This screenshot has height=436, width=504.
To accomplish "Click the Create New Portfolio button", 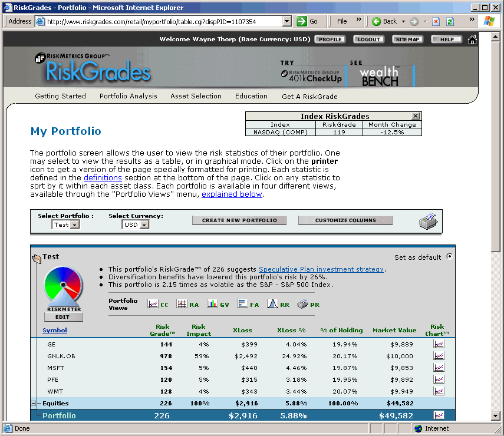I will pos(239,220).
